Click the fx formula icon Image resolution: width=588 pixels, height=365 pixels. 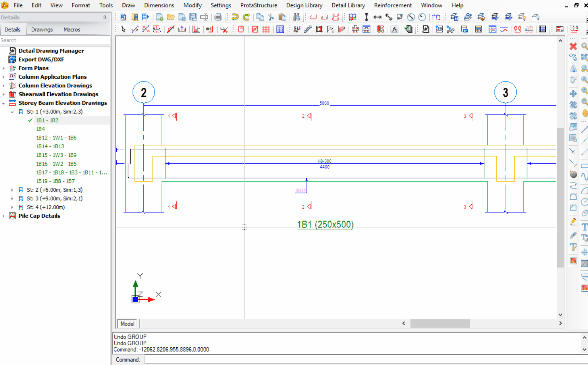point(394,29)
